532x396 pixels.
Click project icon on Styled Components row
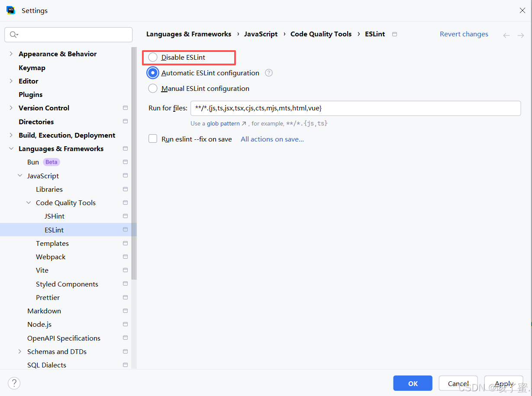point(125,284)
